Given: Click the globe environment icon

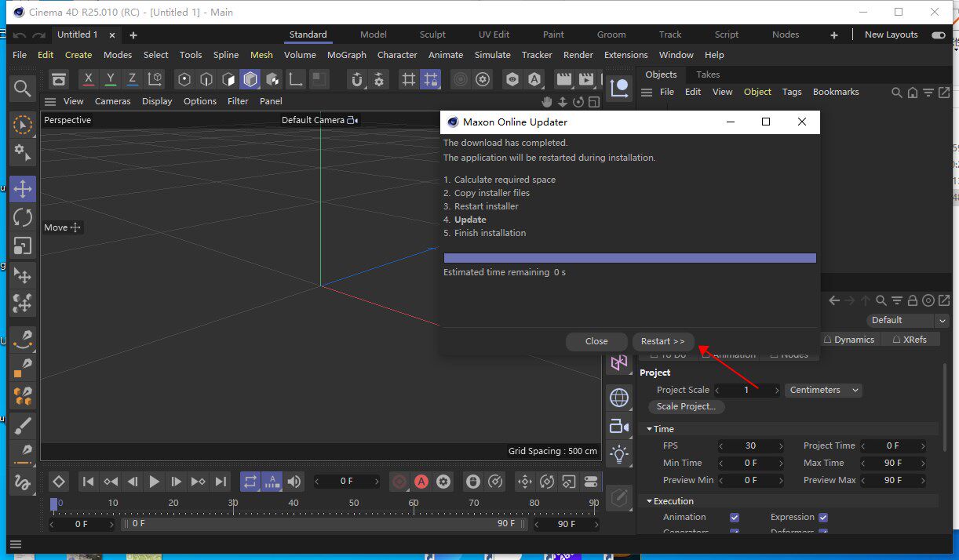Looking at the screenshot, I should [x=619, y=398].
